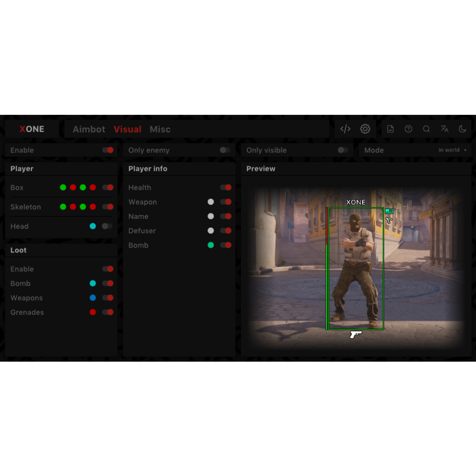Disable the Health toggle in Player info
The image size is (476, 476).
[x=226, y=188]
